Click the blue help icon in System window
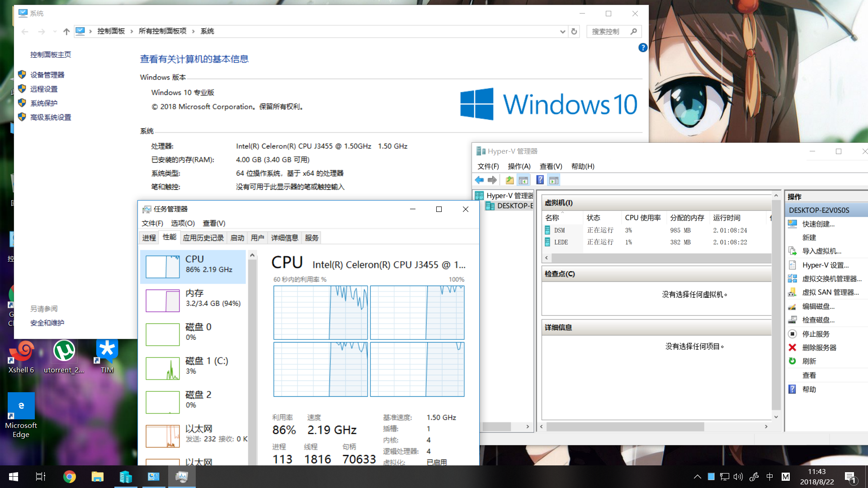868x488 pixels. [643, 47]
